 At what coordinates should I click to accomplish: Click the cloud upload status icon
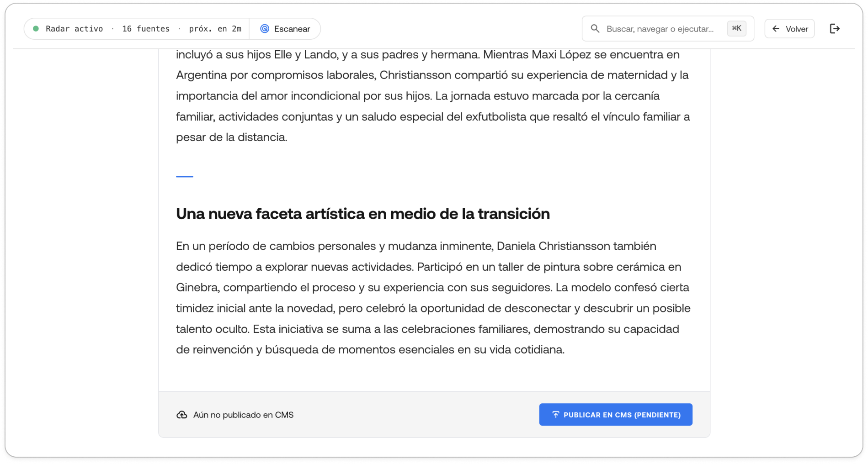pyautogui.click(x=182, y=415)
